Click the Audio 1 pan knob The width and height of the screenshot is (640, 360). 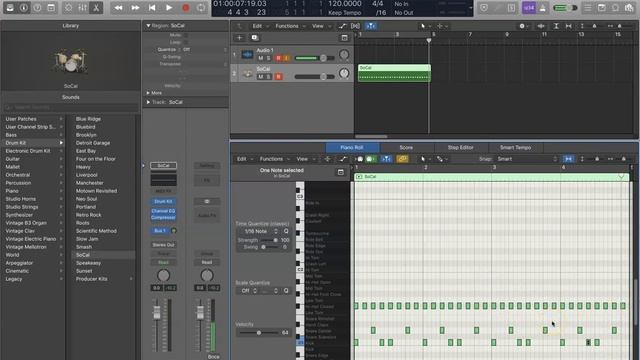[x=344, y=55]
